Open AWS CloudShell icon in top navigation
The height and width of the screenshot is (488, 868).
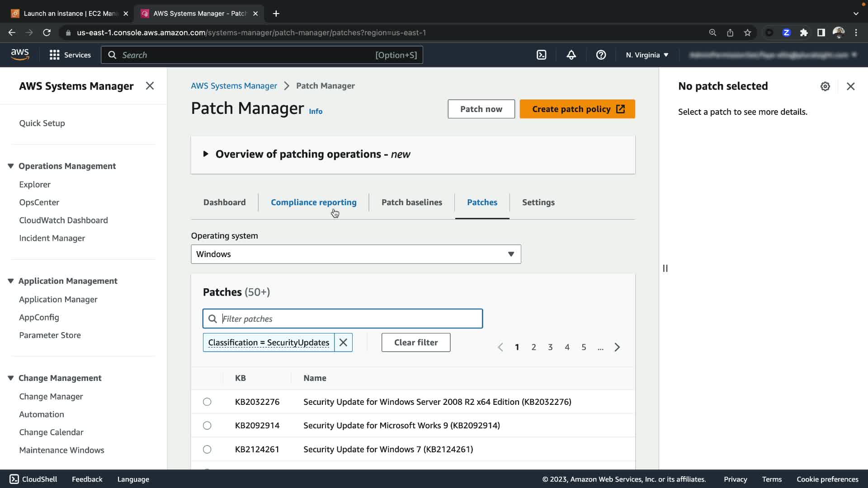pos(541,55)
